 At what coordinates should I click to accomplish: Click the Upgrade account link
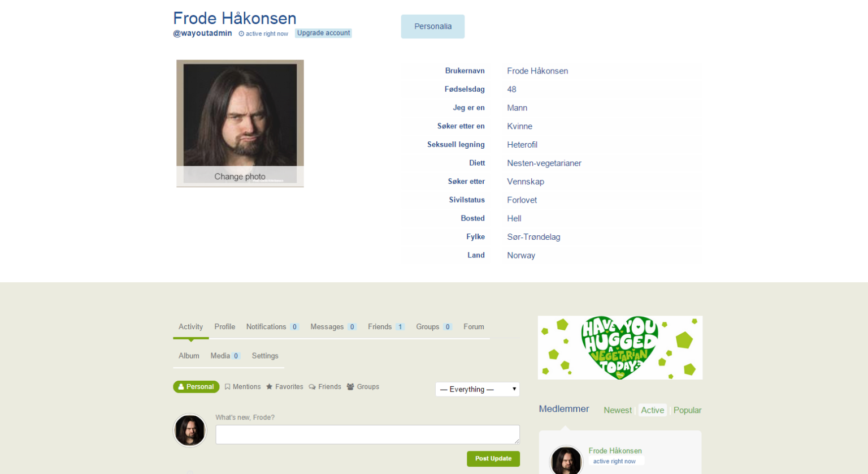click(x=323, y=33)
